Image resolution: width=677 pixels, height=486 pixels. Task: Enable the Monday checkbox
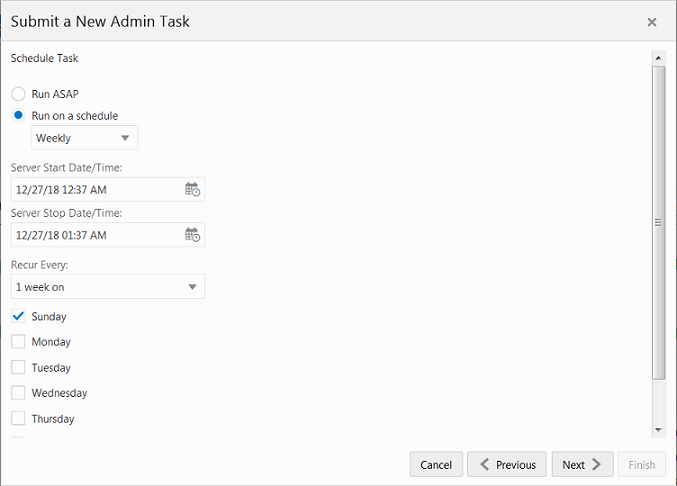point(18,342)
